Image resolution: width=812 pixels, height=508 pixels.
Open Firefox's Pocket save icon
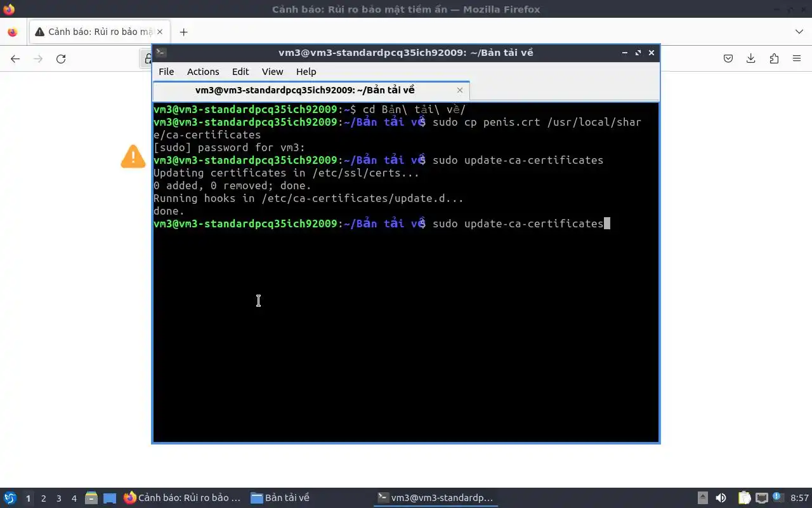click(728, 58)
